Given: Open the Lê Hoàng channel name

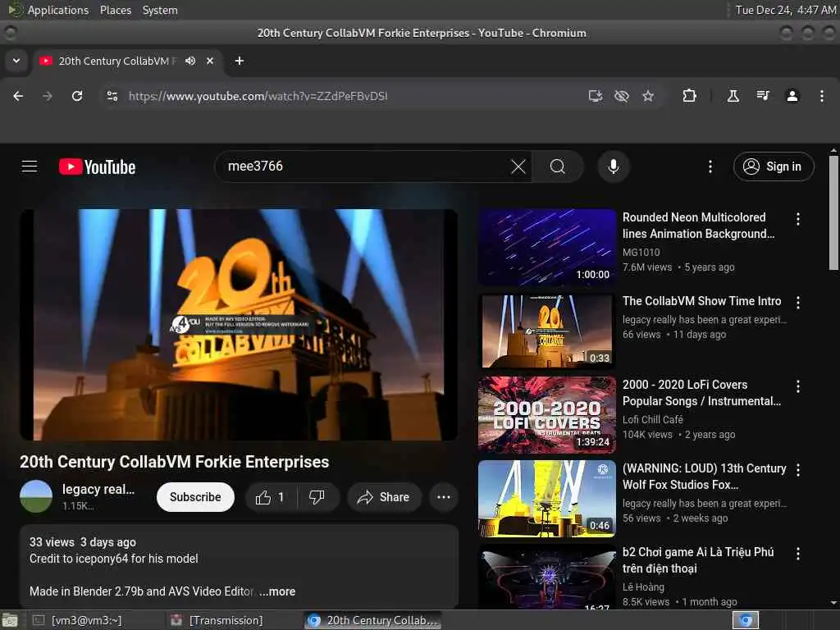Looking at the screenshot, I should [643, 587].
